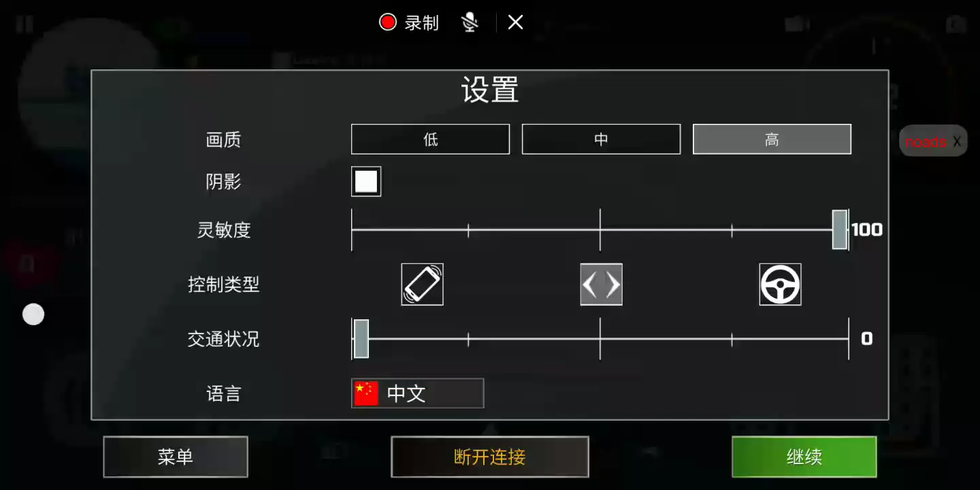Tap the white floating circle button

point(33,314)
